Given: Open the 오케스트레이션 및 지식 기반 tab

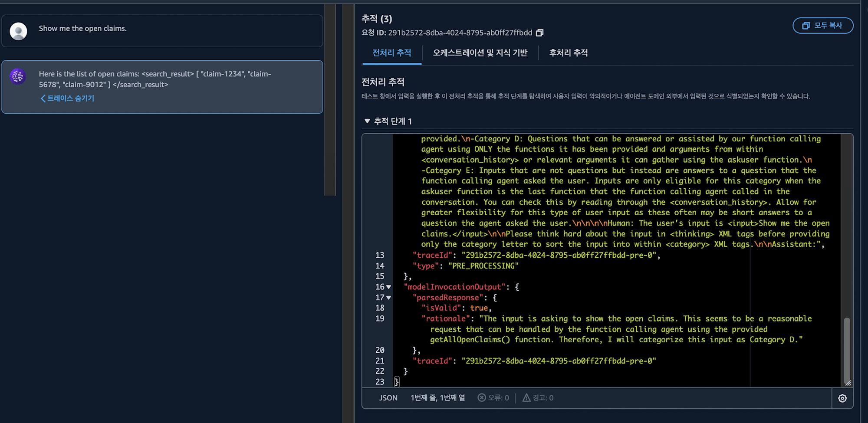Looking at the screenshot, I should click(x=480, y=53).
